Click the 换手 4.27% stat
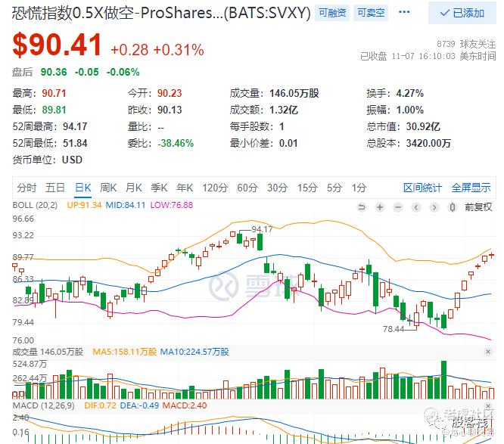Viewport: 504px width, 444px height. (x=395, y=94)
